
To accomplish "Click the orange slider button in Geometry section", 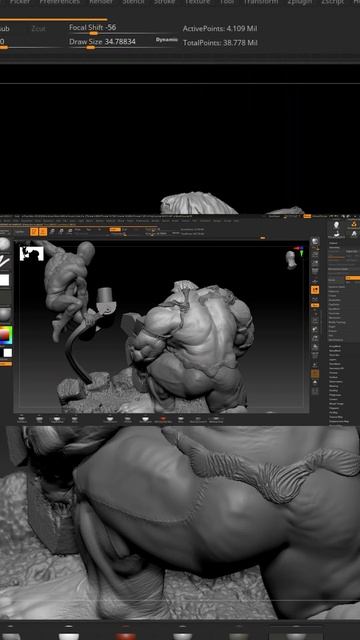I will 352,278.
